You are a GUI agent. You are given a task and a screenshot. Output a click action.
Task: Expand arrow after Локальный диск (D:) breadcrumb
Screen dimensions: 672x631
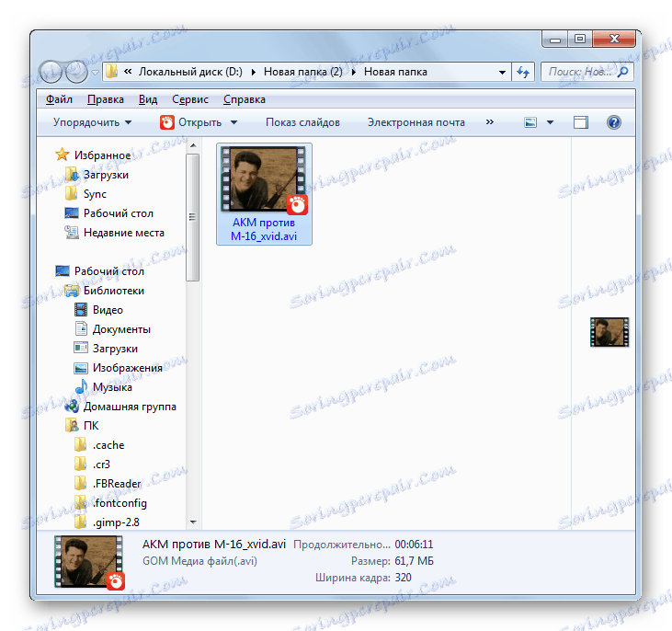[254, 72]
